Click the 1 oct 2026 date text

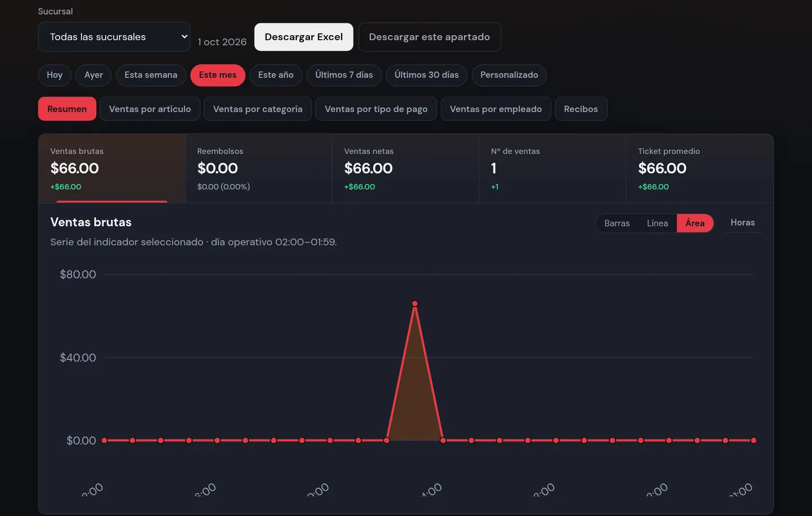(x=222, y=42)
